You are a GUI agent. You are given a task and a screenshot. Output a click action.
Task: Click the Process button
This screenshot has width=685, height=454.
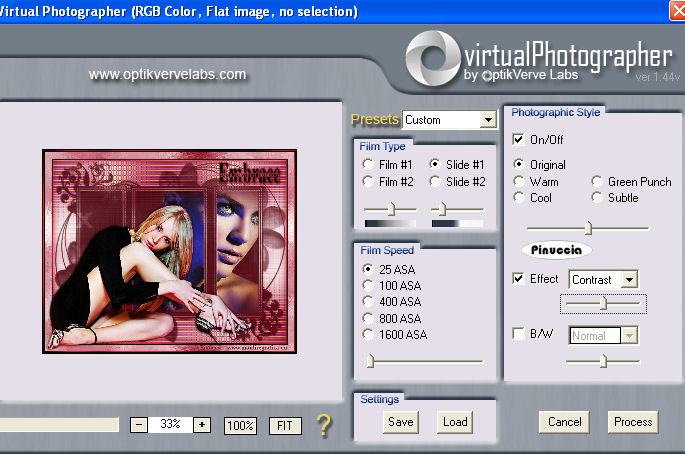point(633,422)
